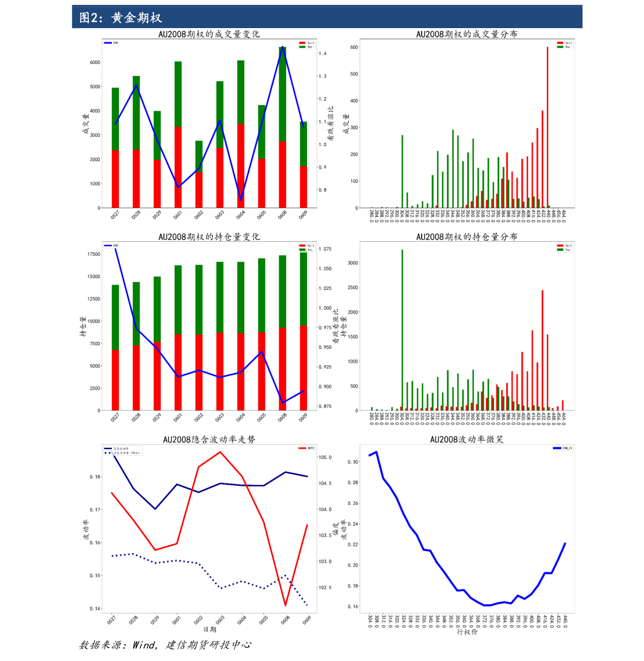Select the AU2008期权的成交量分布 chart title
This screenshot has width=644, height=661.
(x=466, y=34)
